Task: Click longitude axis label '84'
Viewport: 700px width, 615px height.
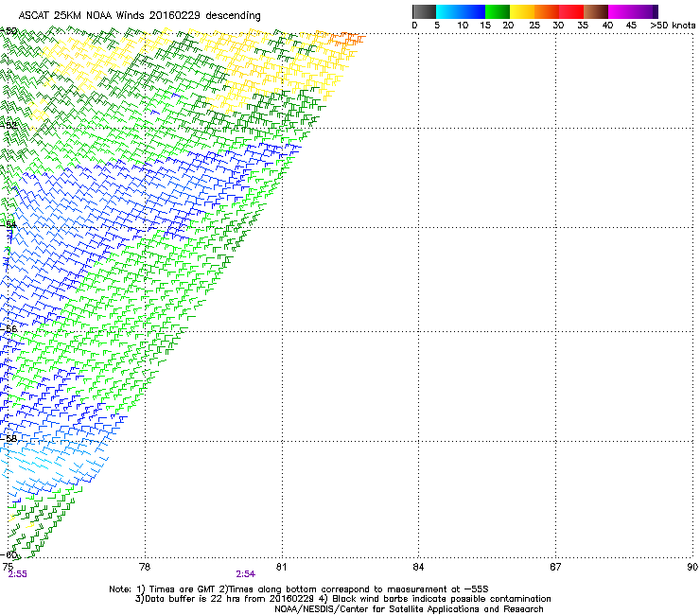Action: point(418,567)
